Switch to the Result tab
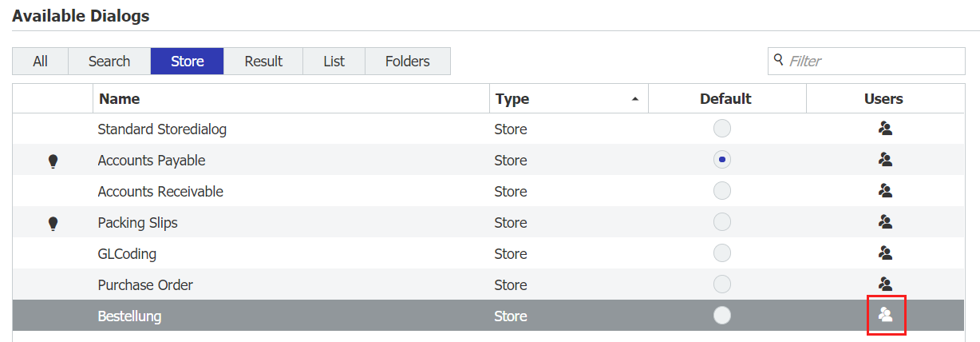Viewport: 980px width, 342px height. pos(263,62)
